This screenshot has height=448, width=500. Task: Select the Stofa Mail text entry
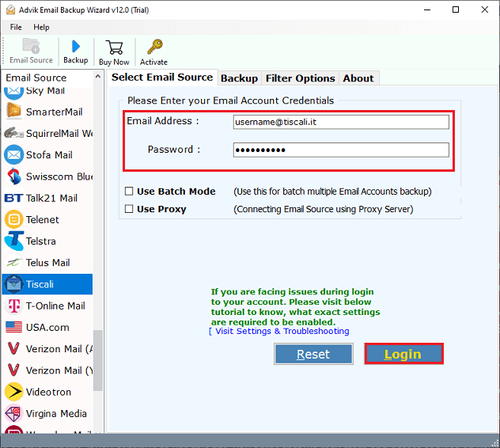point(49,155)
